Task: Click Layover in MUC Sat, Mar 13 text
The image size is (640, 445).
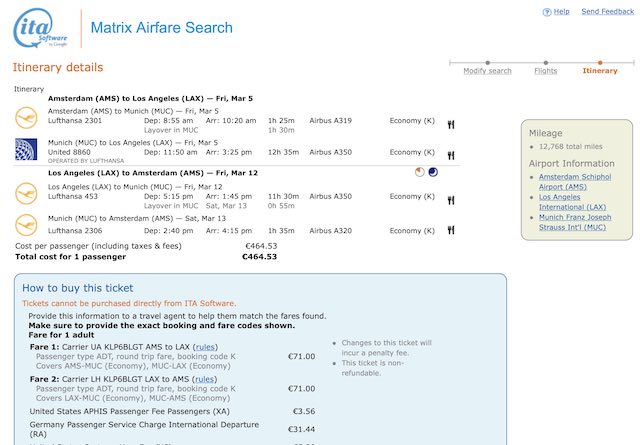Action: coord(196,206)
